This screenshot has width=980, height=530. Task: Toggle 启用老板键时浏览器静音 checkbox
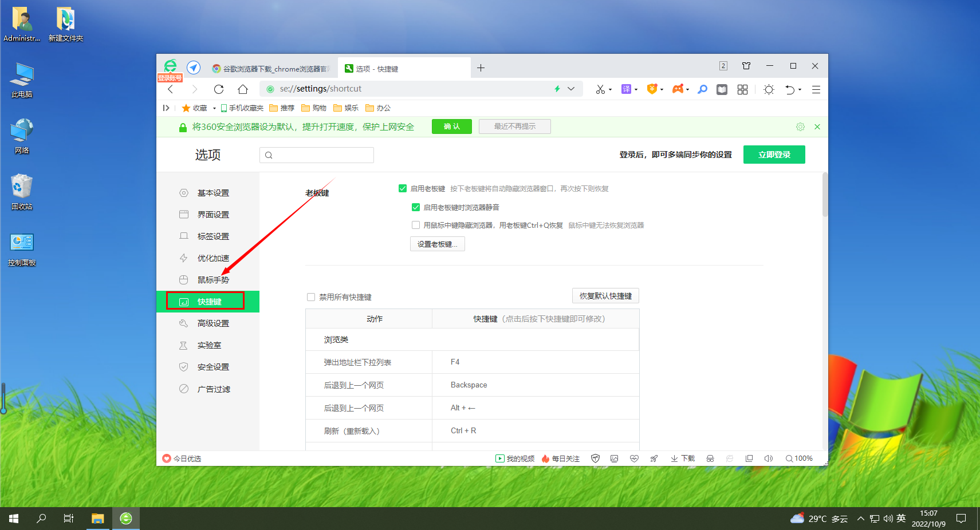click(x=416, y=207)
